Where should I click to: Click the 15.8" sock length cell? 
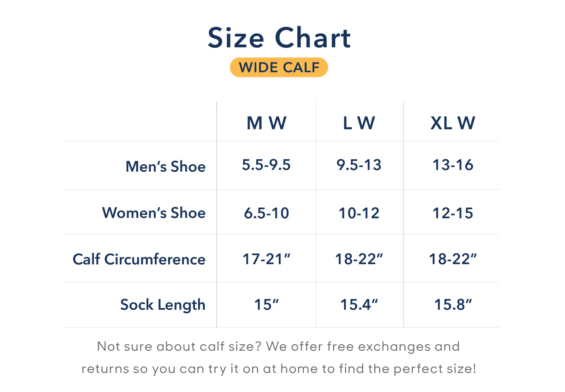pyautogui.click(x=453, y=305)
